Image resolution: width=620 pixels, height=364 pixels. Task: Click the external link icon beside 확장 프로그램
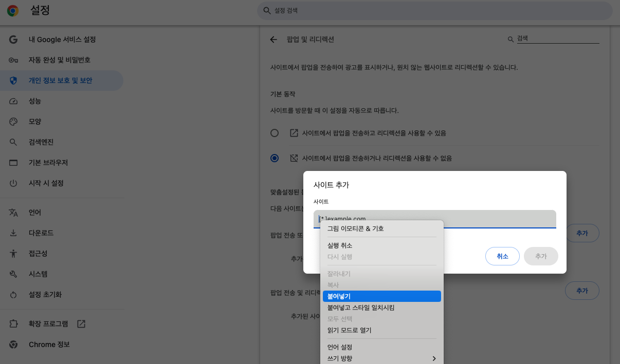(x=81, y=324)
